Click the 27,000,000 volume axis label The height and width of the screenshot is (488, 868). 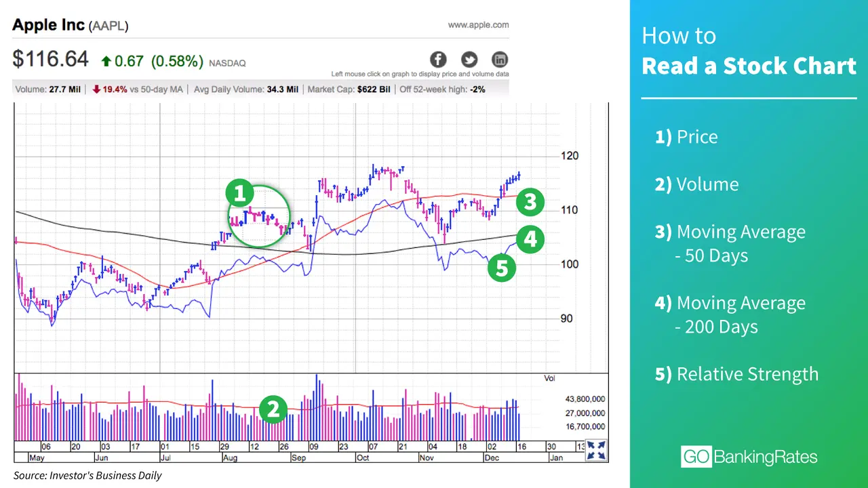[585, 413]
